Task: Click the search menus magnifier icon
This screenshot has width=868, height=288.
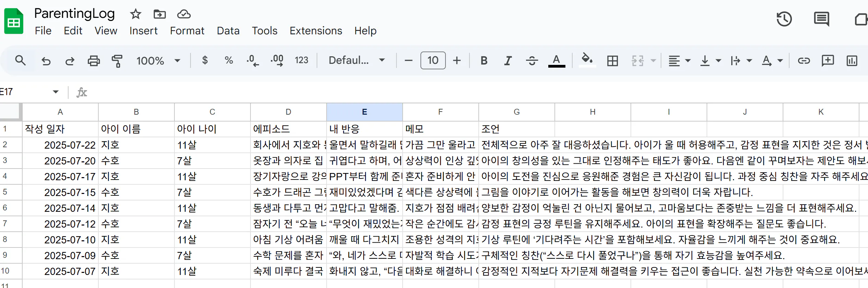Action: click(x=20, y=60)
